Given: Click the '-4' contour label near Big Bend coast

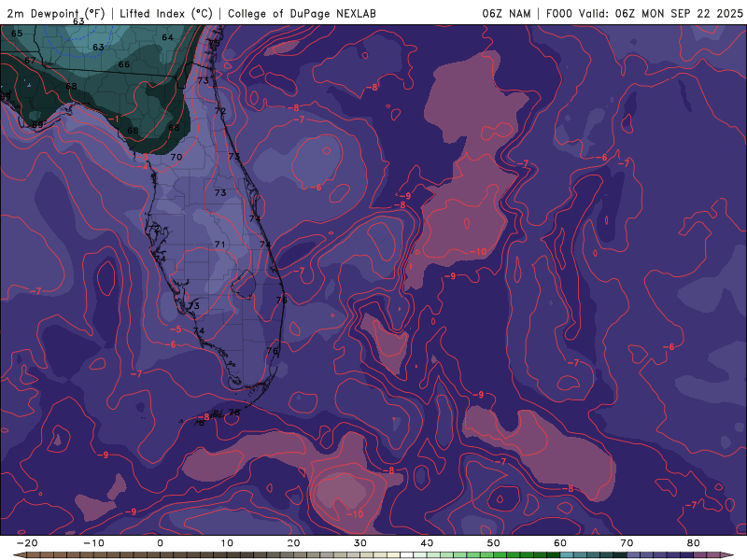Looking at the screenshot, I should point(143,167).
